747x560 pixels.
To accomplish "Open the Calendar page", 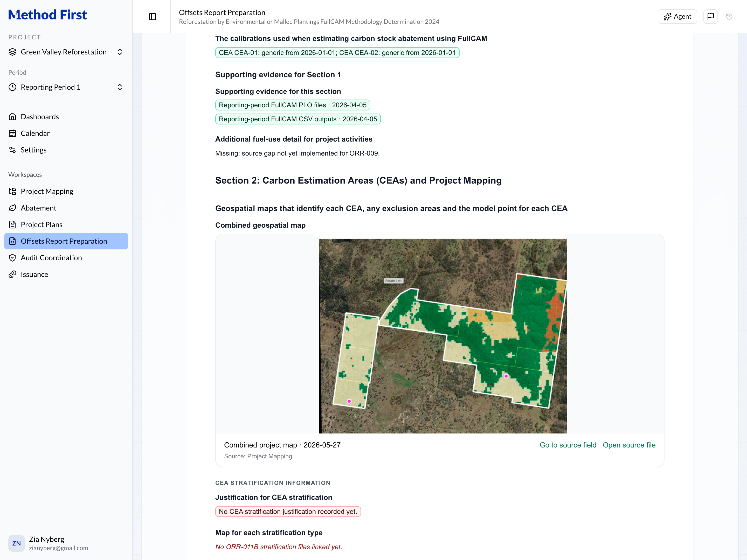I will [66, 133].
